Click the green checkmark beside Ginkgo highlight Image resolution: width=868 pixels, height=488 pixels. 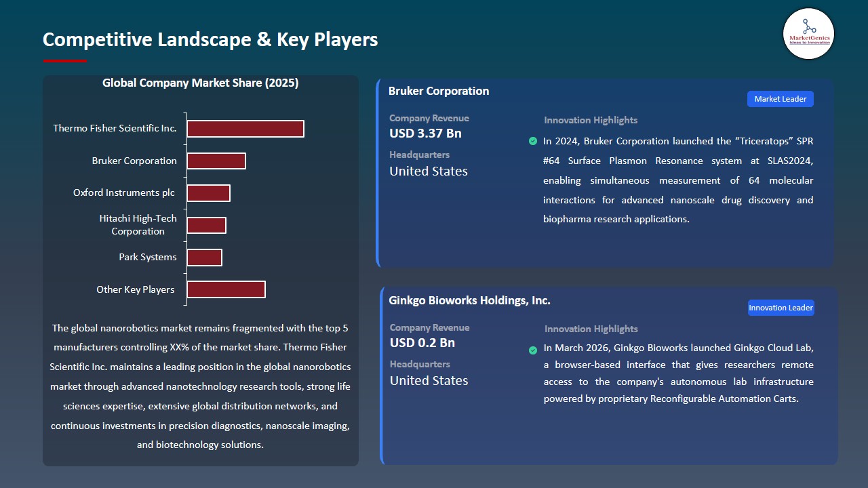pyautogui.click(x=533, y=350)
